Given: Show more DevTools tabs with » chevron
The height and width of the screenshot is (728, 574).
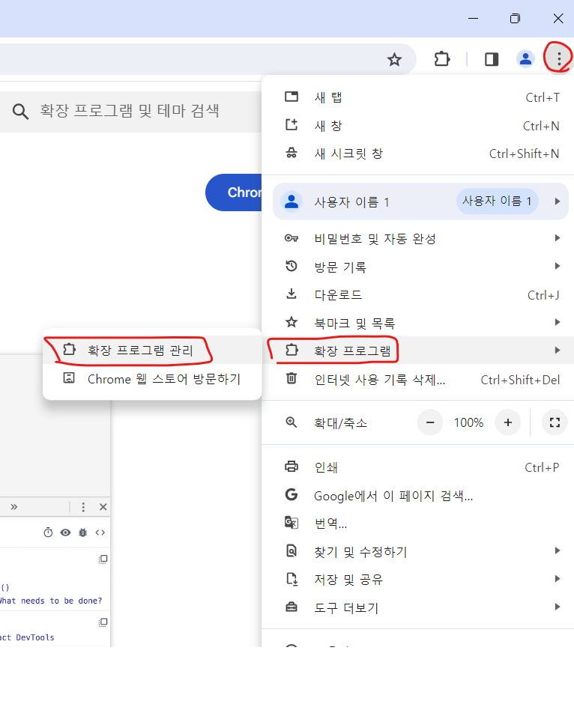Looking at the screenshot, I should pyautogui.click(x=14, y=506).
